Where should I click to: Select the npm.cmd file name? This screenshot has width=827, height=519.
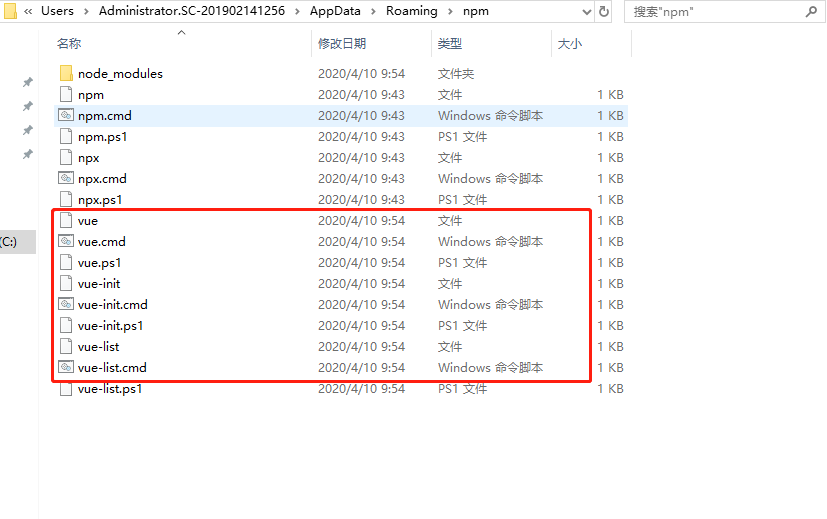pyautogui.click(x=104, y=116)
